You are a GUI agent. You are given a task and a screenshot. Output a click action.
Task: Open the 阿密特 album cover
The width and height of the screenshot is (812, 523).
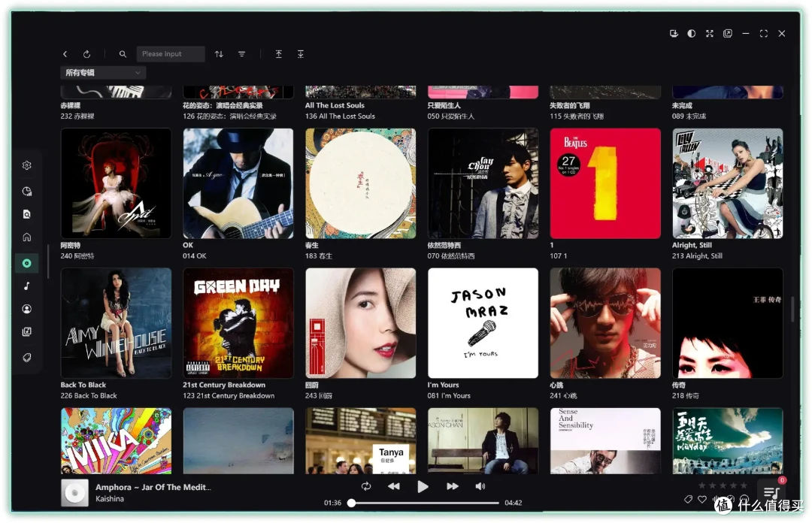pos(116,183)
